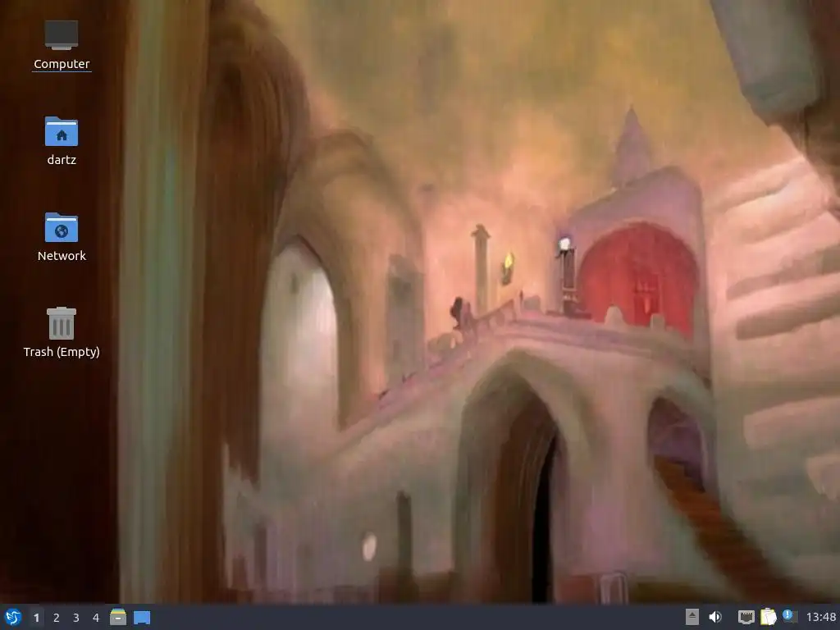Open the Lubuntu application menu
Image resolution: width=840 pixels, height=630 pixels.
tap(12, 617)
